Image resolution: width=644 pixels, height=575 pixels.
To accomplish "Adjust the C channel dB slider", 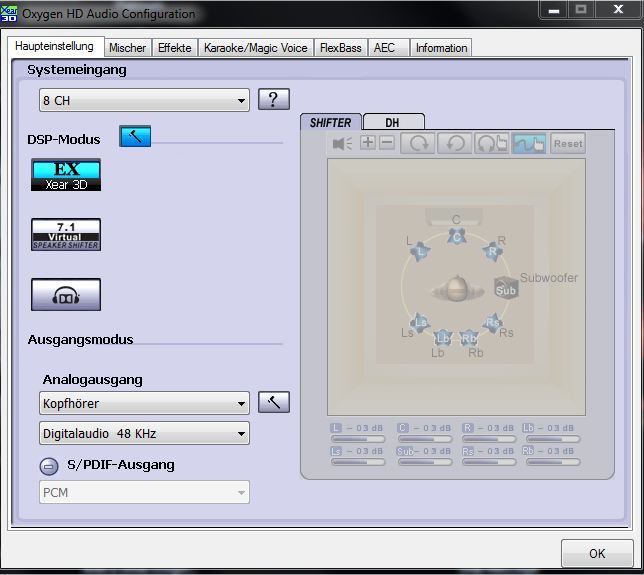I will [425, 439].
